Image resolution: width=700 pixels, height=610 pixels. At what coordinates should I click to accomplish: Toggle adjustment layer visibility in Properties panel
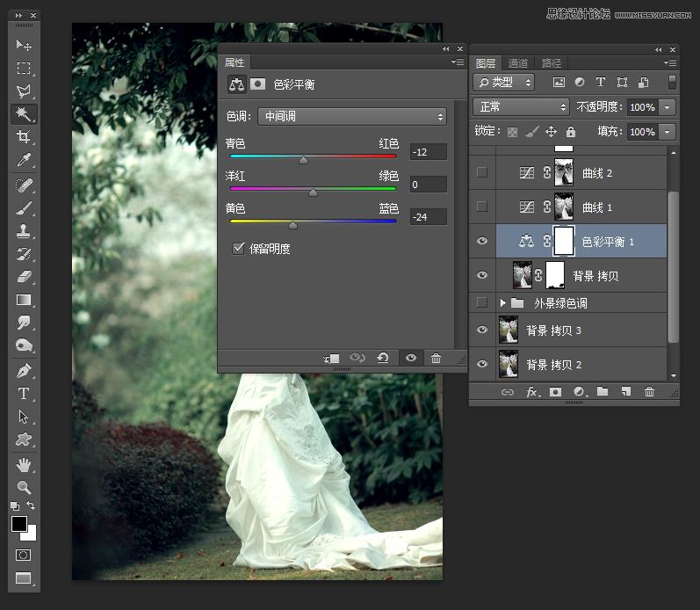tap(411, 358)
